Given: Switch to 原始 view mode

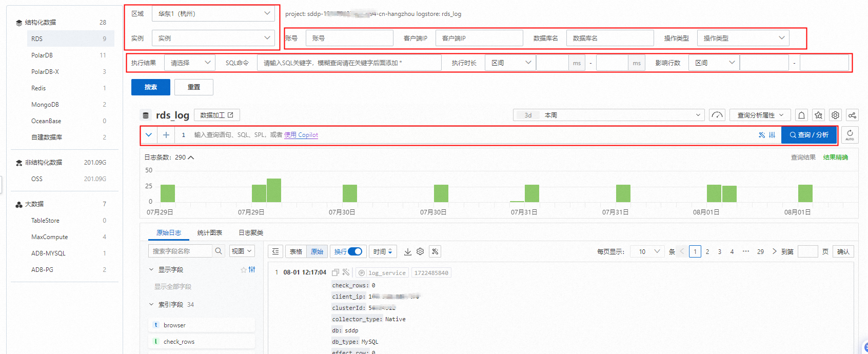Looking at the screenshot, I should 317,251.
